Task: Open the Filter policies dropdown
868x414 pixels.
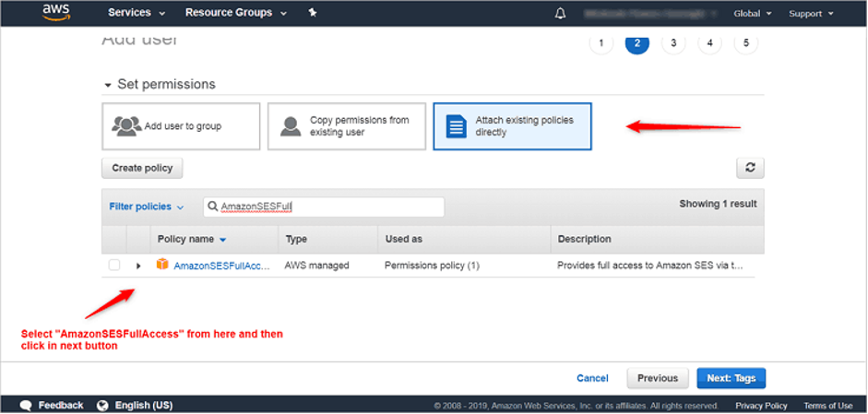Action: [x=146, y=207]
